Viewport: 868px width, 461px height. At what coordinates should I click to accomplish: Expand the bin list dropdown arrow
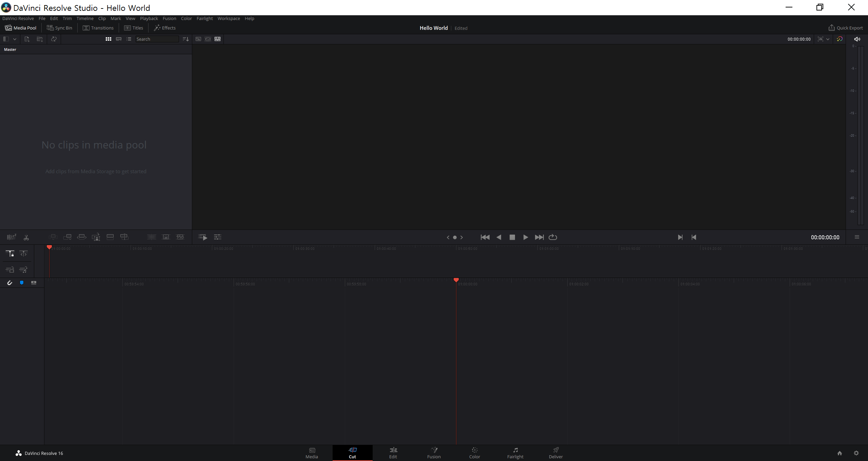[15, 39]
